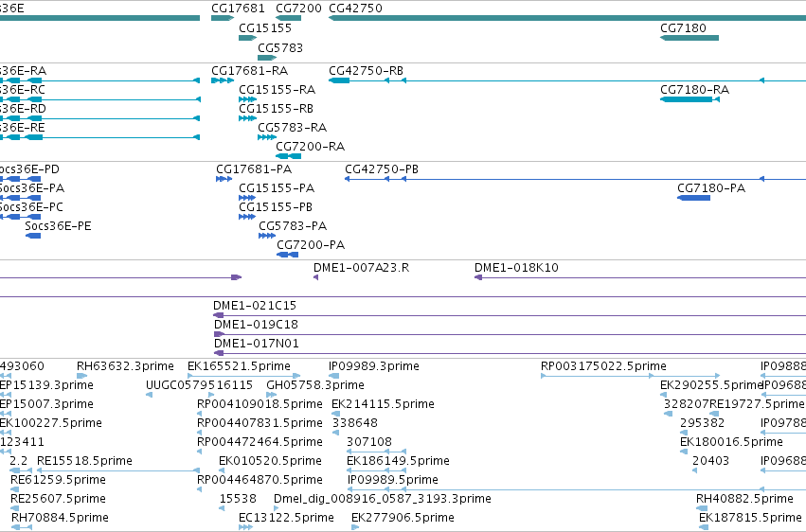This screenshot has height=532, width=806.
Task: Select BAC clone DME1-019C18
Action: 510,334
